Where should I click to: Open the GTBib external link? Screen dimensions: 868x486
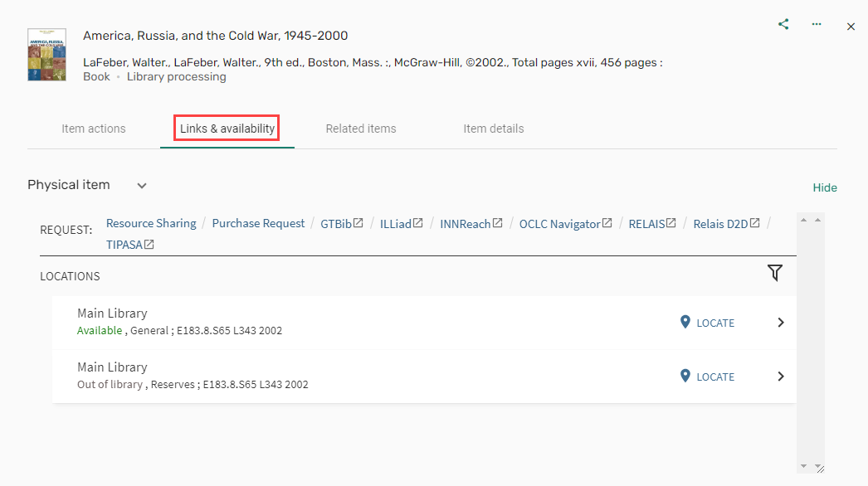pos(342,224)
